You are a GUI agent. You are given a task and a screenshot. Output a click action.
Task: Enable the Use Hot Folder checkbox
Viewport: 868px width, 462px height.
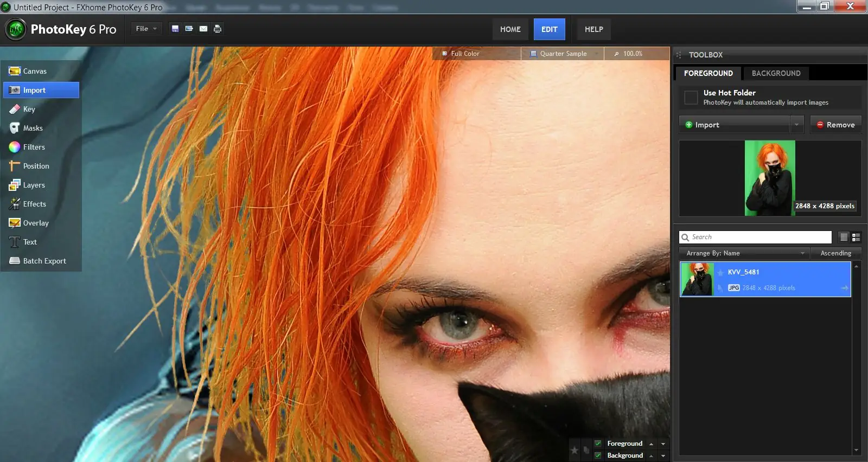pyautogui.click(x=691, y=98)
